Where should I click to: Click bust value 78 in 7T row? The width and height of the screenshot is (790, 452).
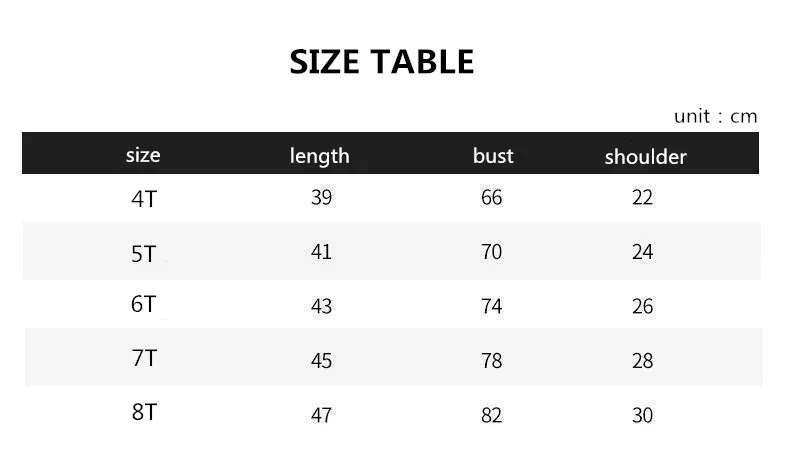(491, 361)
